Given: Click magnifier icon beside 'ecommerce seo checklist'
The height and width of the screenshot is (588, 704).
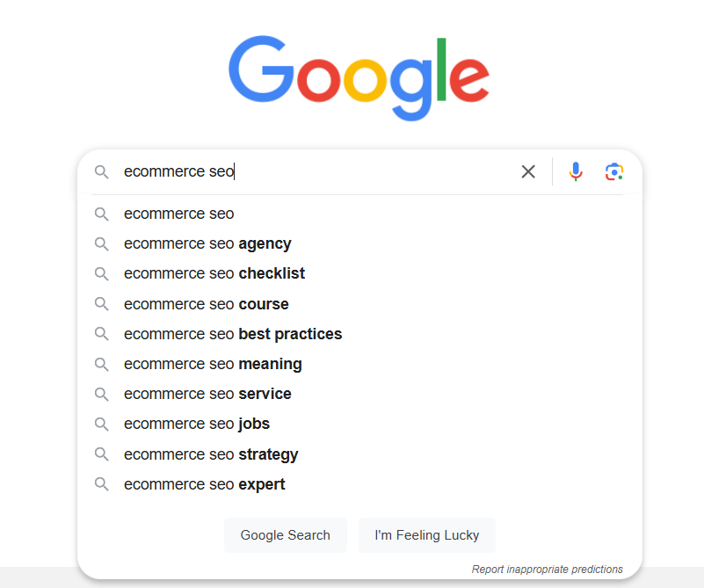Looking at the screenshot, I should point(101,274).
